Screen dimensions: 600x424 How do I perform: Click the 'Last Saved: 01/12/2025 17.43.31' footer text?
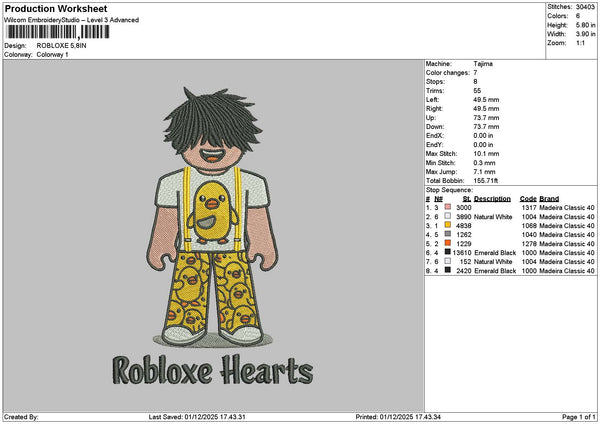click(x=197, y=417)
